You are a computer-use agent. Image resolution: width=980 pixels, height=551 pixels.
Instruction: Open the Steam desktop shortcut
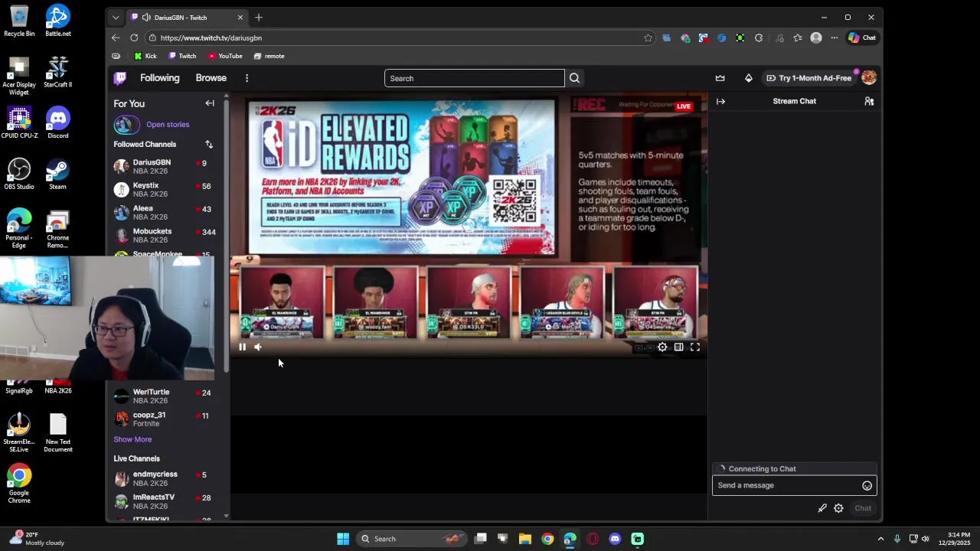[x=57, y=174]
